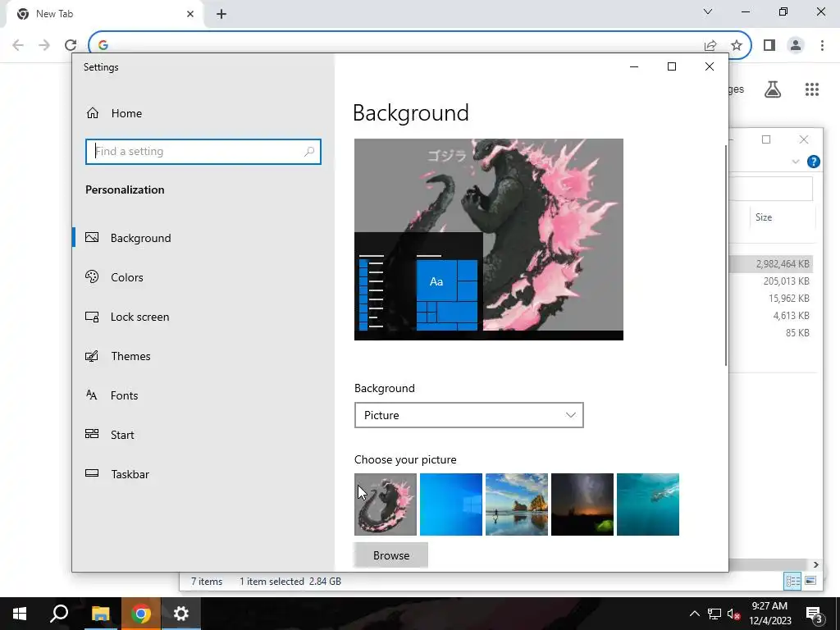Image resolution: width=840 pixels, height=630 pixels.
Task: Open the muted volume tray icon
Action: 734,614
